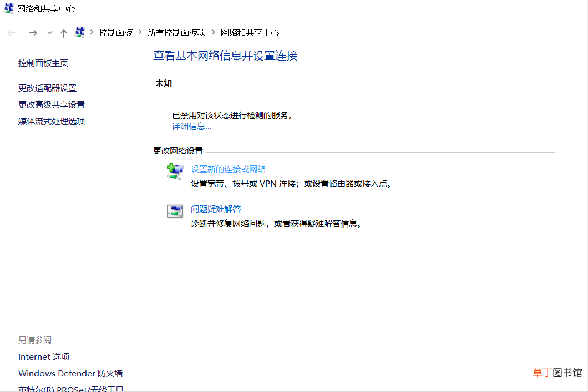Open Windows Defender 防火墙
Screen dimensions: 588x392
70,373
